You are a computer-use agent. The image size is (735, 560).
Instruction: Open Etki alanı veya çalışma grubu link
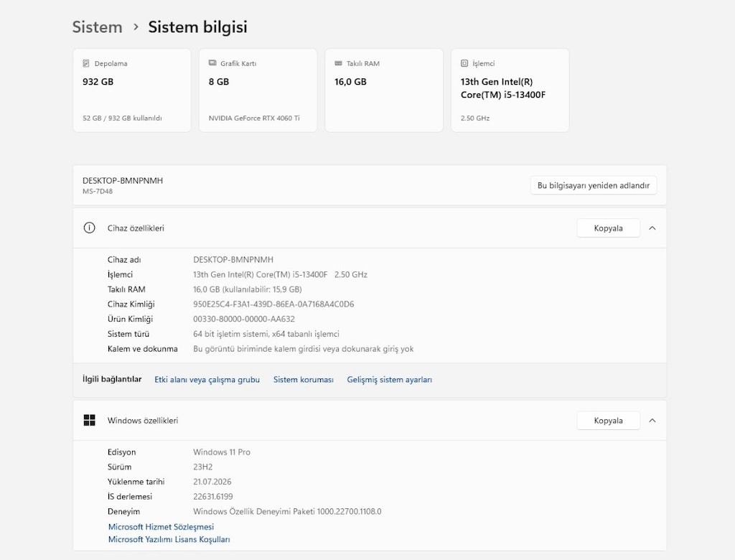(207, 379)
